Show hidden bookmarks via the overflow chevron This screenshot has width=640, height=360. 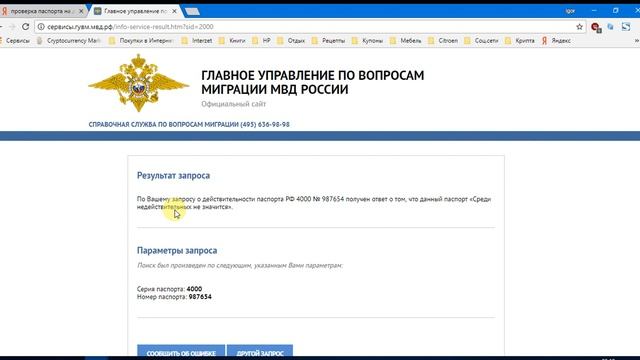coord(636,40)
